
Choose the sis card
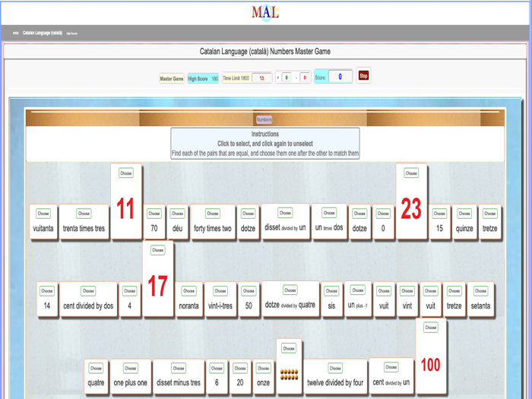click(x=331, y=291)
